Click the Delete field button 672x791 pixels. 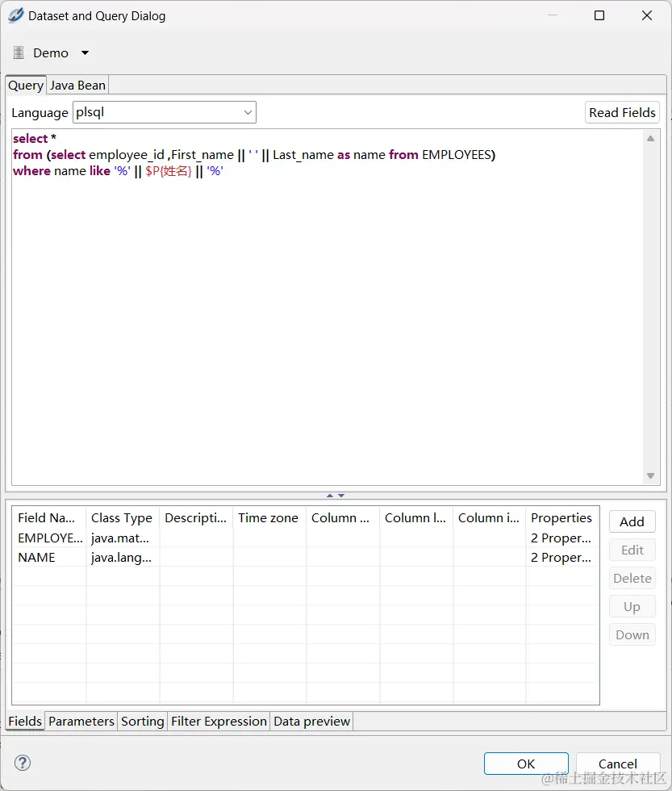(632, 578)
